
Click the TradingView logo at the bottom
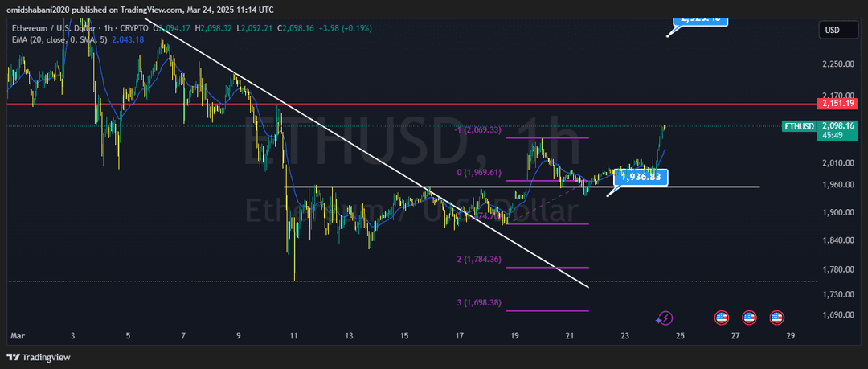39,358
